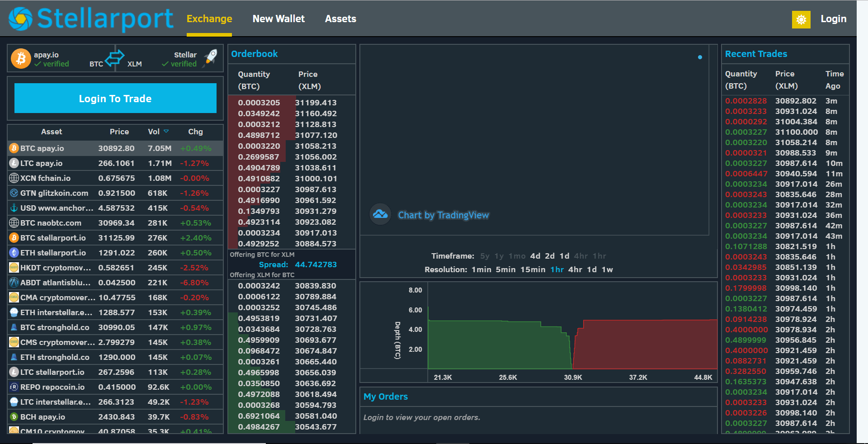
Task: Click the HKDT cryptomove icon
Action: coord(14,268)
